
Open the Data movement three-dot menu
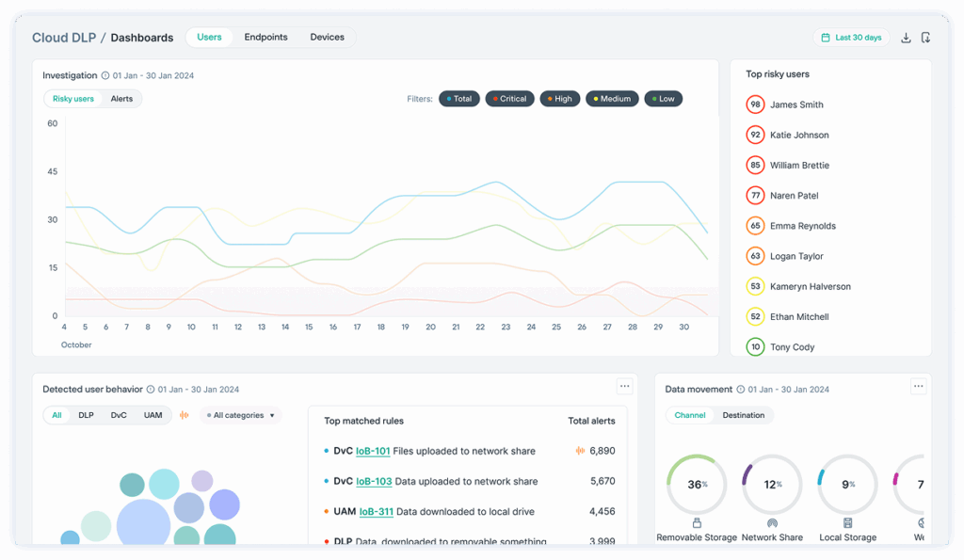tap(918, 386)
